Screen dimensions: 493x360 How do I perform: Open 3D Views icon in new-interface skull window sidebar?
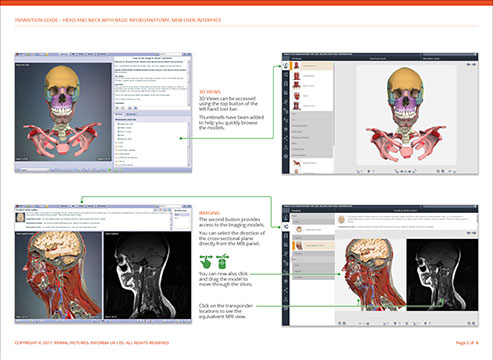pyautogui.click(x=286, y=65)
